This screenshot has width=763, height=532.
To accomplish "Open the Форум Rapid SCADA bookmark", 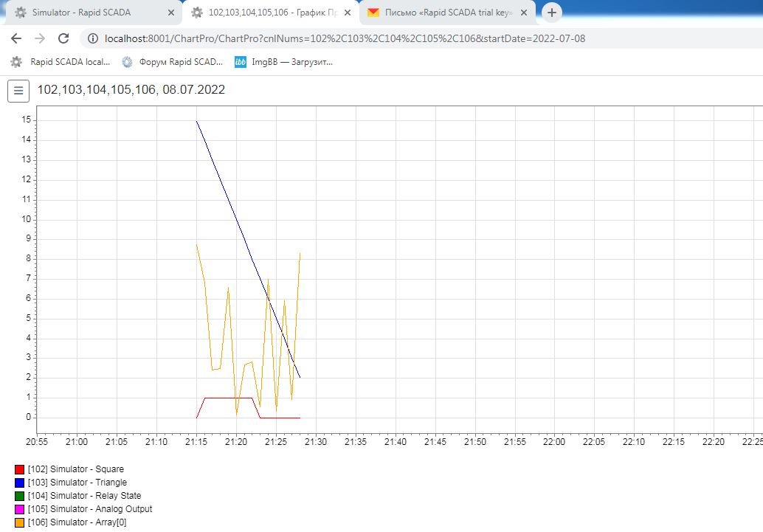I will pyautogui.click(x=172, y=62).
